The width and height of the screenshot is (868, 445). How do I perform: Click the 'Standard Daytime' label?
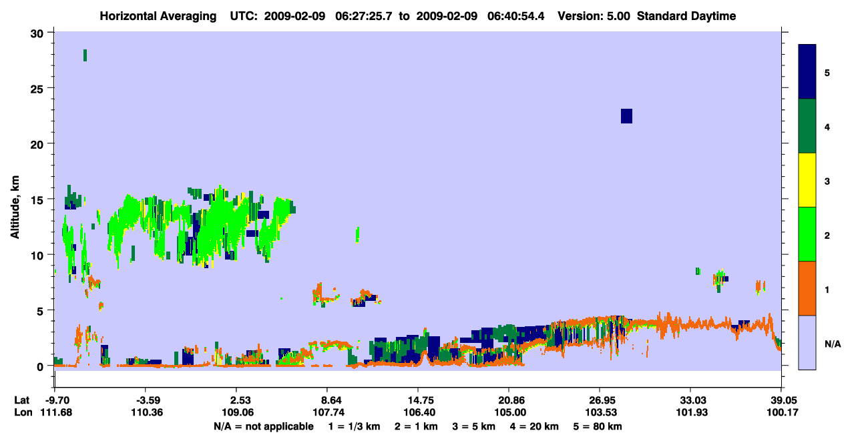[686, 16]
